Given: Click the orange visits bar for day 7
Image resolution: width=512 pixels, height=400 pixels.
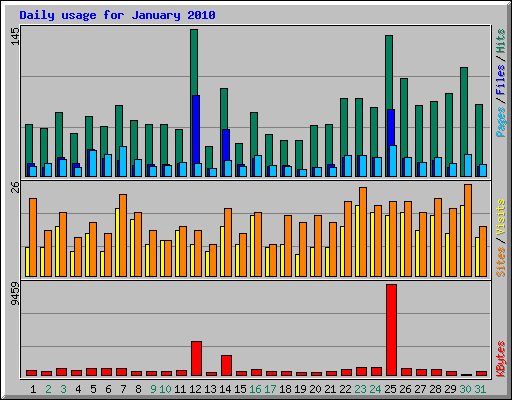Looking at the screenshot, I should point(123,235).
